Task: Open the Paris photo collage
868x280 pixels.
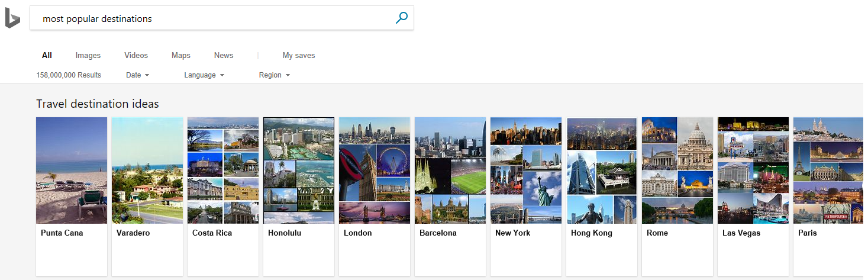Action: click(x=828, y=170)
